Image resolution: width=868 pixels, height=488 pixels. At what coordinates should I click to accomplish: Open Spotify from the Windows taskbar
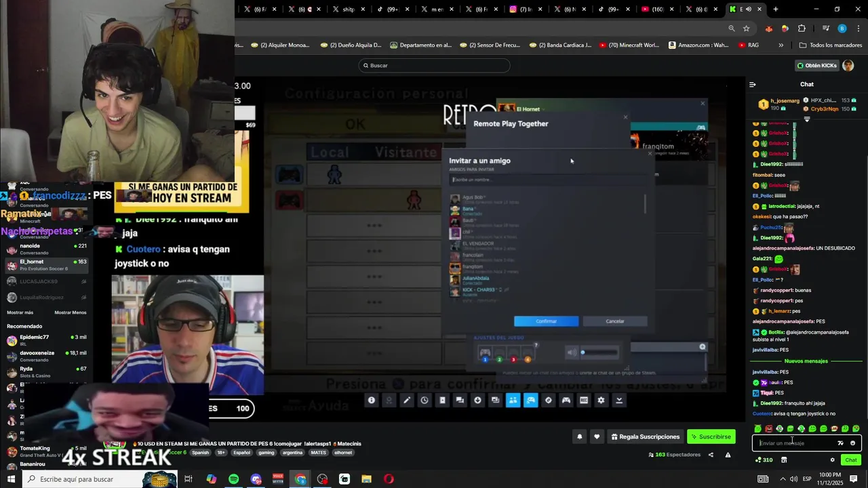[233, 479]
